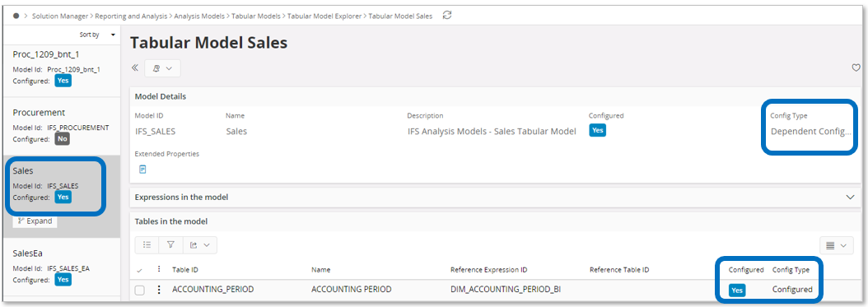Open the export options dropdown in table toolbar
The width and height of the screenshot is (868, 307).
pos(200,245)
